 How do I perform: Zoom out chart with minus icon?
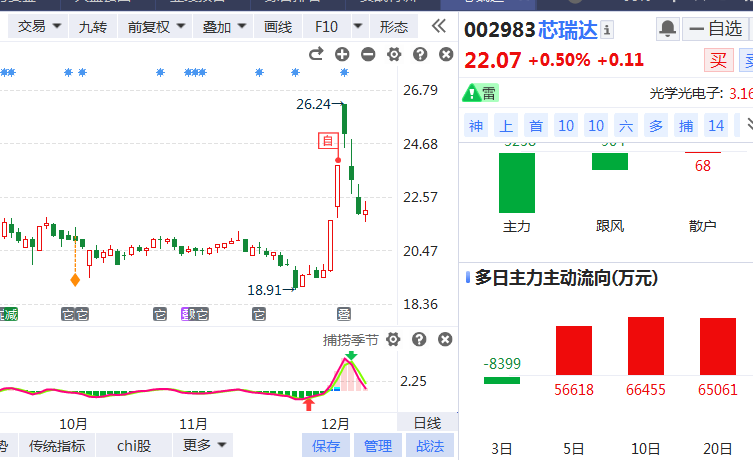coord(368,54)
